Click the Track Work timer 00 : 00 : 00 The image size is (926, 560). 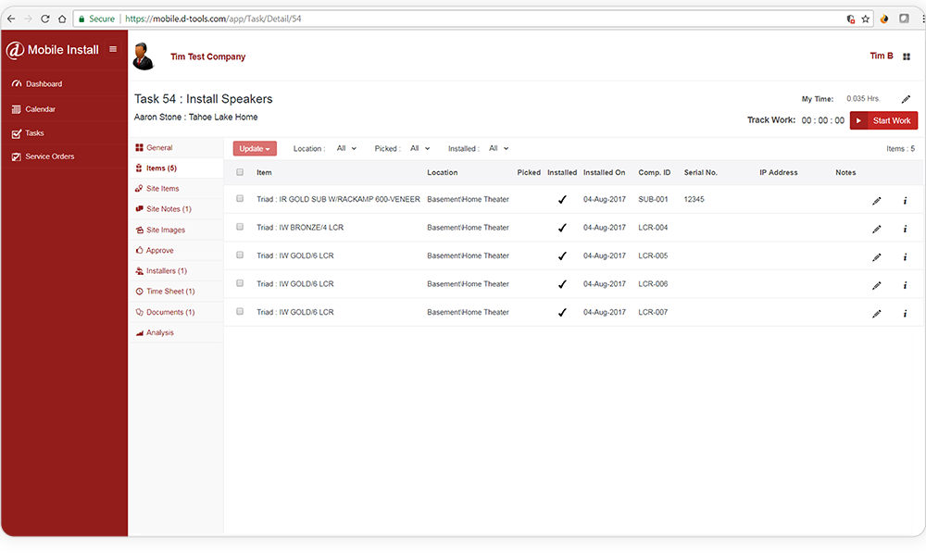[x=822, y=120]
